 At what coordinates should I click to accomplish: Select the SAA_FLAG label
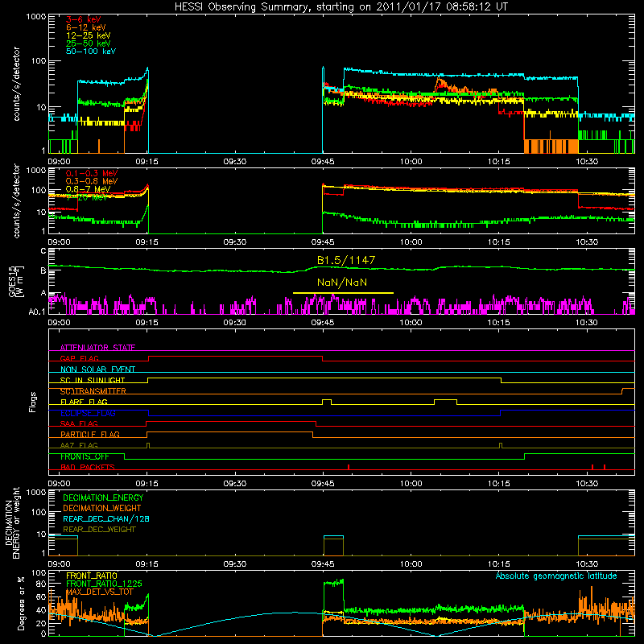79,423
